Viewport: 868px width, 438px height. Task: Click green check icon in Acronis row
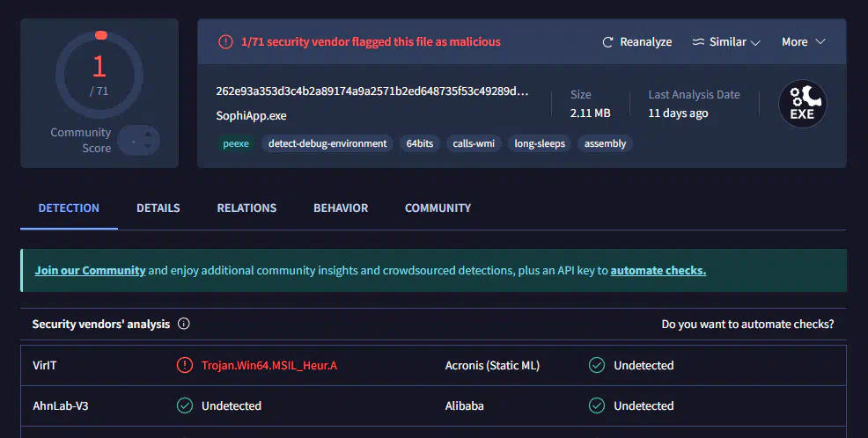pyautogui.click(x=597, y=366)
